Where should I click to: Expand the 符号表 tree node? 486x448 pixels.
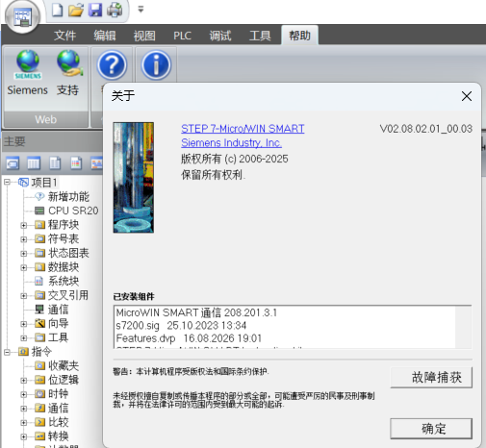23,239
